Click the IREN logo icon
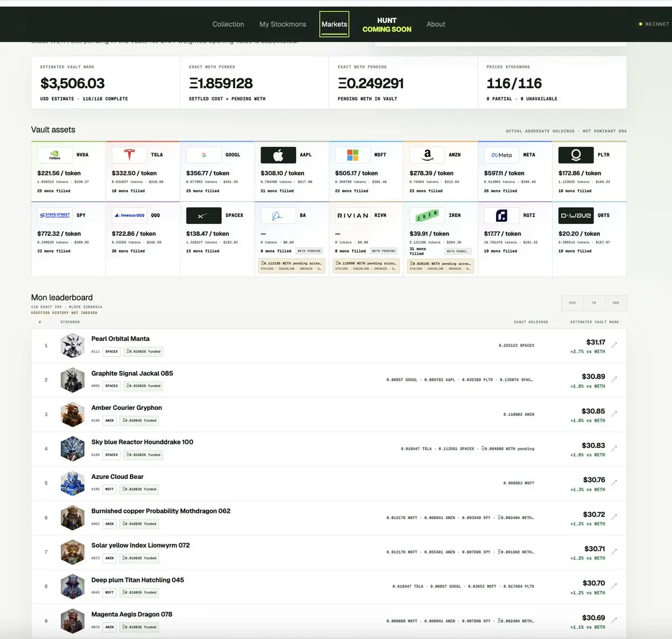This screenshot has width=672, height=639. click(x=427, y=215)
